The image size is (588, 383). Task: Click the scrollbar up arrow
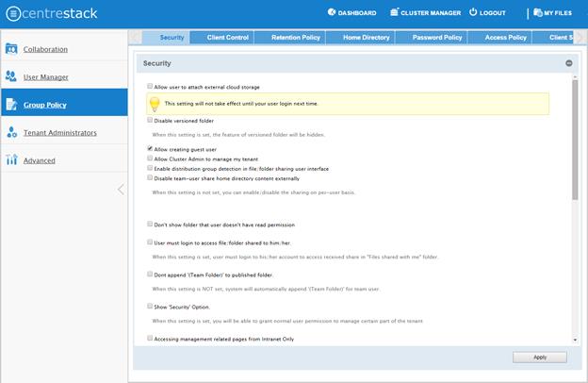click(575, 76)
